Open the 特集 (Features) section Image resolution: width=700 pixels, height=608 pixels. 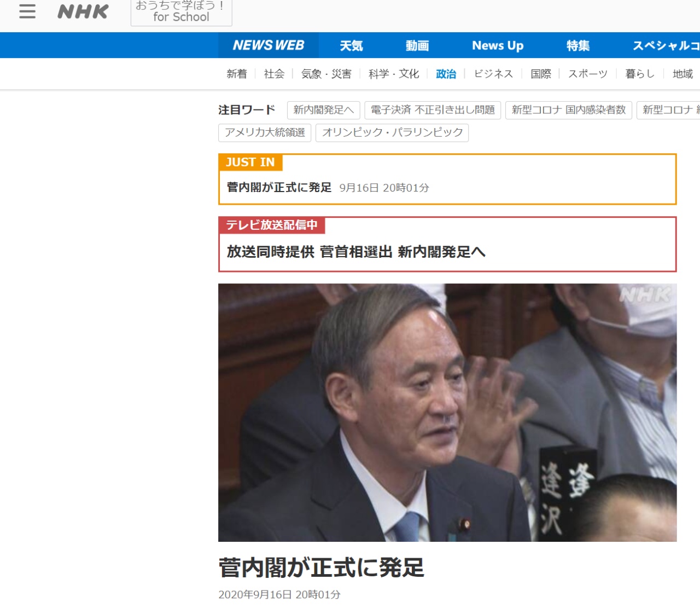click(x=578, y=45)
